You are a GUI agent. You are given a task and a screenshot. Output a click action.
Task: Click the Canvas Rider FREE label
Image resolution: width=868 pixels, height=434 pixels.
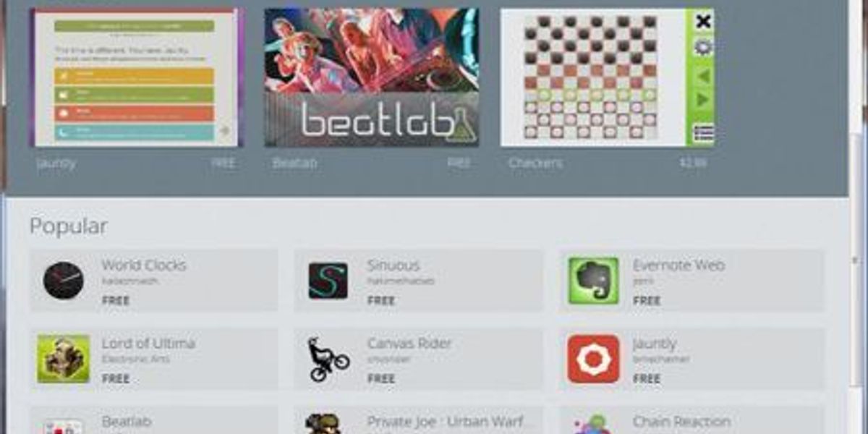pyautogui.click(x=381, y=378)
